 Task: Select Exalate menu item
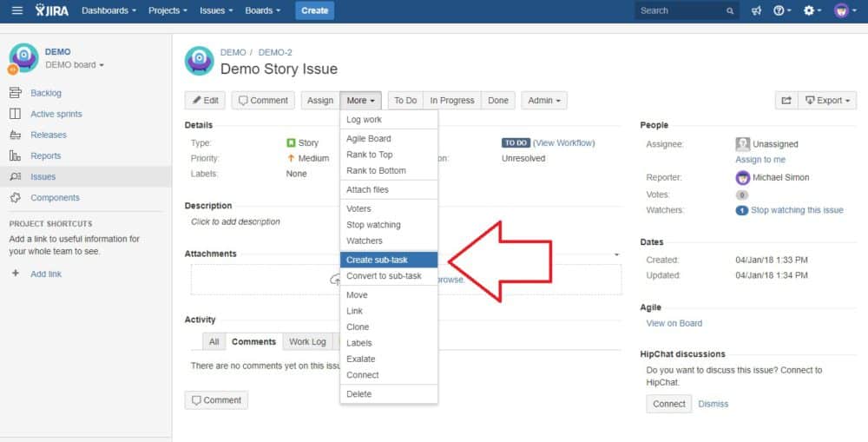tap(389, 359)
